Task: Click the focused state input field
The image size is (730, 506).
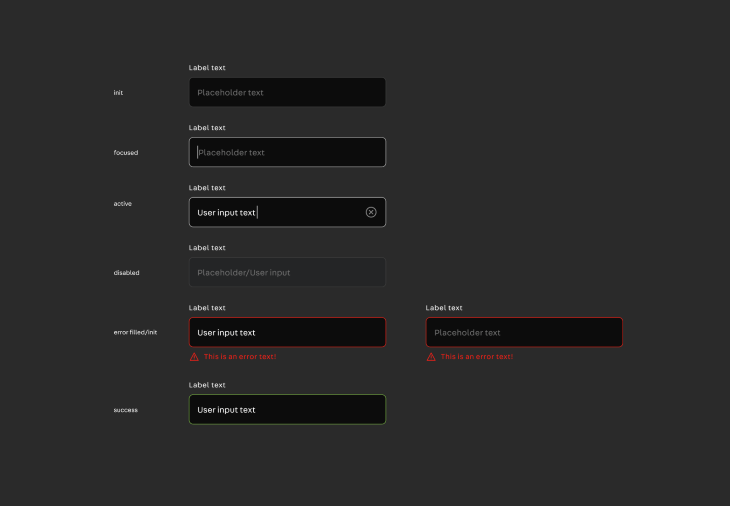Action: [x=287, y=152]
